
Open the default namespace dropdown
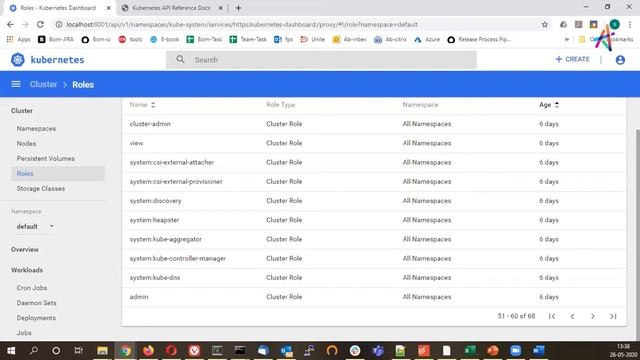point(35,227)
